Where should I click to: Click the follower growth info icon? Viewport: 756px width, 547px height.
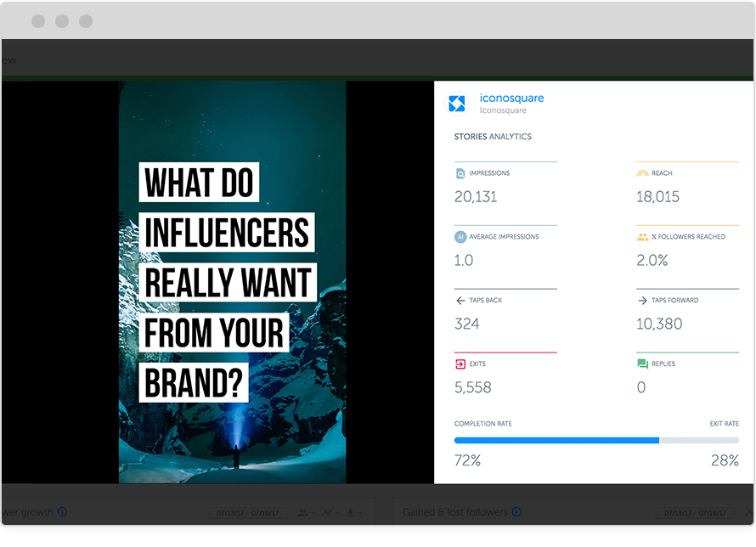click(x=62, y=512)
